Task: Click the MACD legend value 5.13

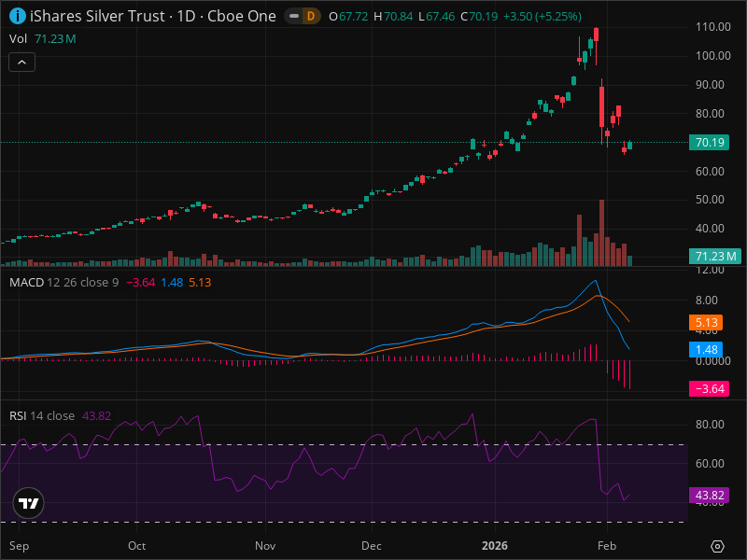Action: pos(200,283)
